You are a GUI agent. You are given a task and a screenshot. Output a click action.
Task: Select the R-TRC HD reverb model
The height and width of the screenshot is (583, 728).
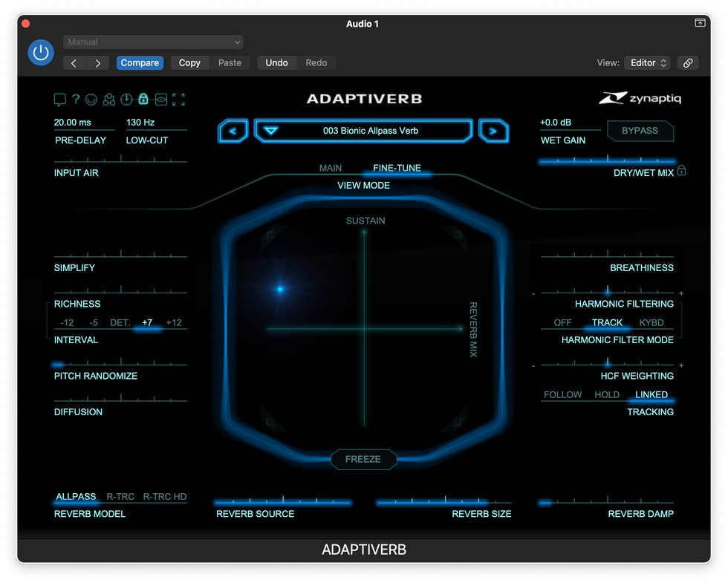point(165,497)
